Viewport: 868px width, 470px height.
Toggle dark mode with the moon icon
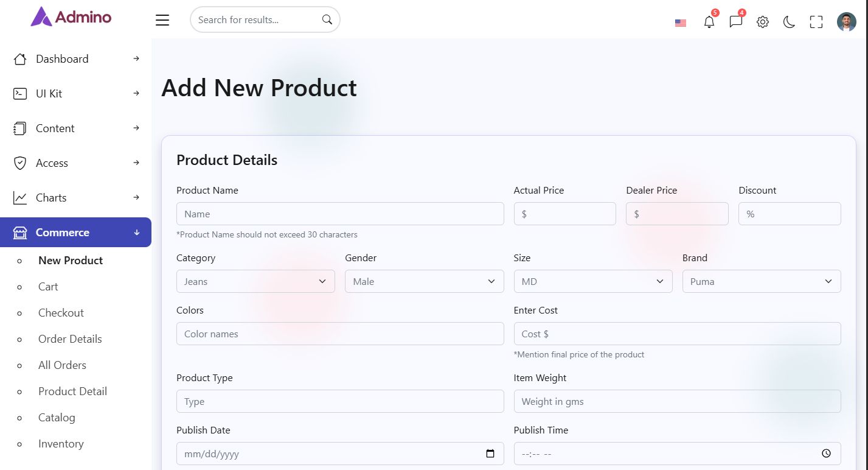coord(789,22)
